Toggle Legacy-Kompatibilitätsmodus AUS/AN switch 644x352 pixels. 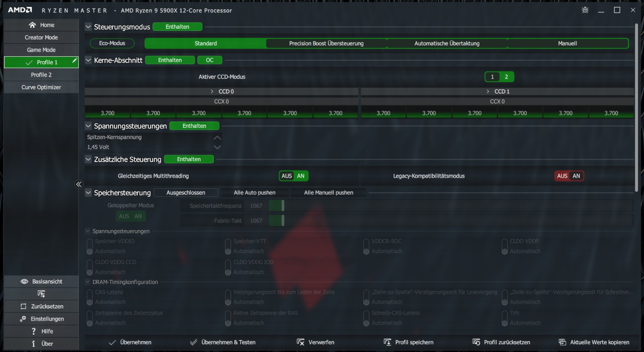point(569,176)
